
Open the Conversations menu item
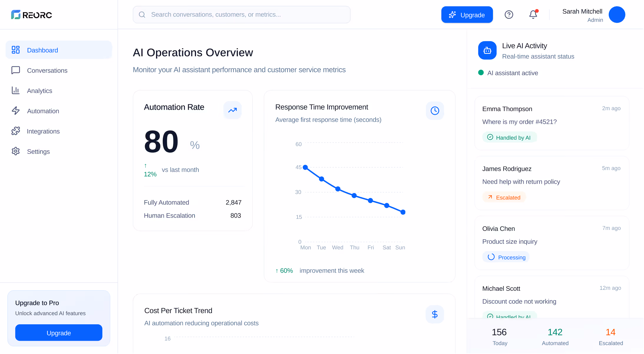coord(47,71)
